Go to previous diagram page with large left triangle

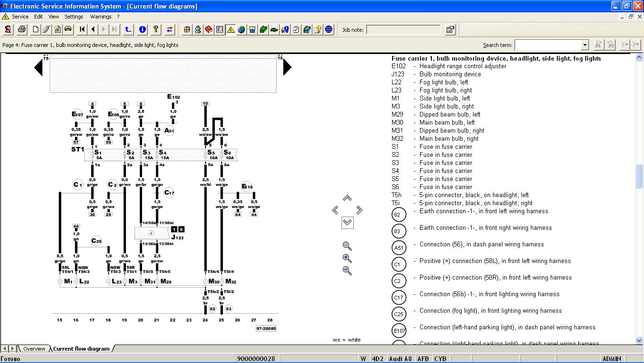pyautogui.click(x=39, y=68)
